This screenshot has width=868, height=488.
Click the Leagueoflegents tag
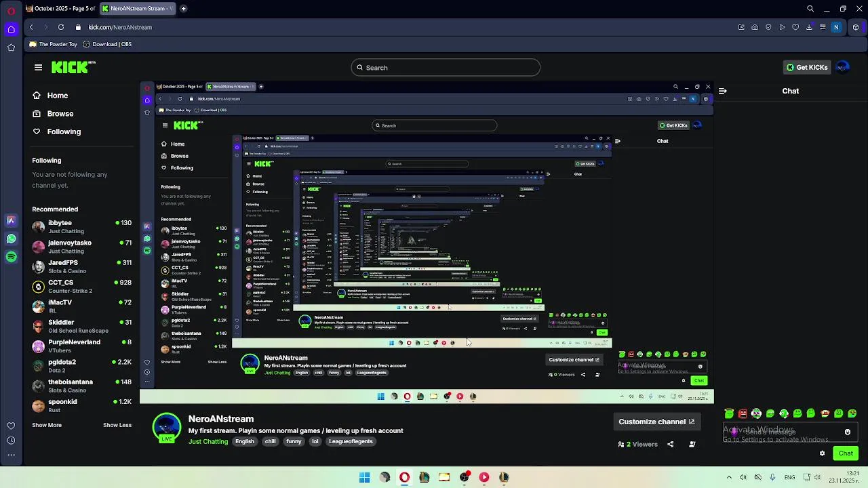point(351,441)
